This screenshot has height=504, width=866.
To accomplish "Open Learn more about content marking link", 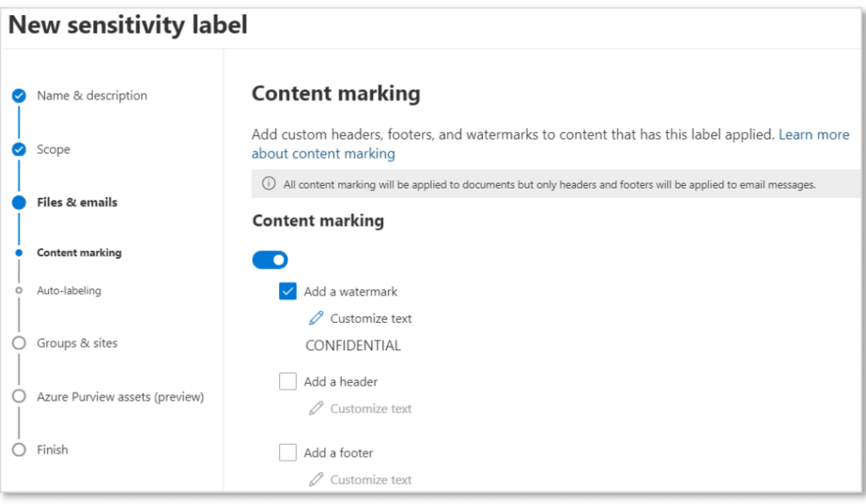I will coord(323,153).
